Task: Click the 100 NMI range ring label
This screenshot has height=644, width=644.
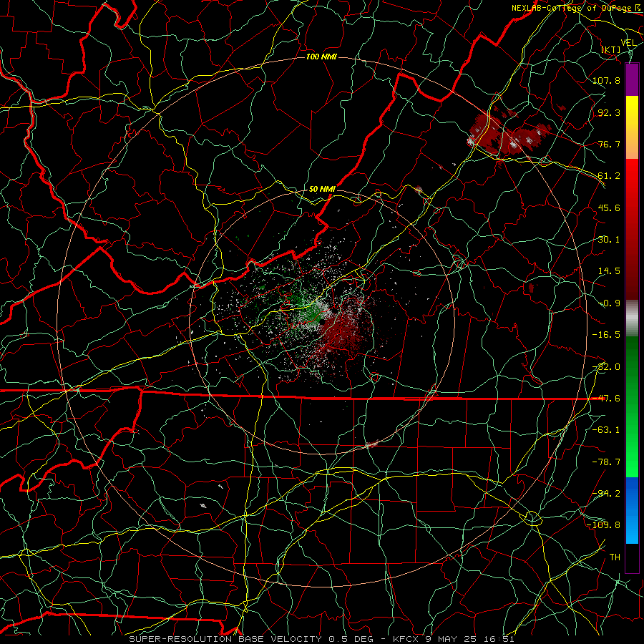Action: pyautogui.click(x=321, y=57)
